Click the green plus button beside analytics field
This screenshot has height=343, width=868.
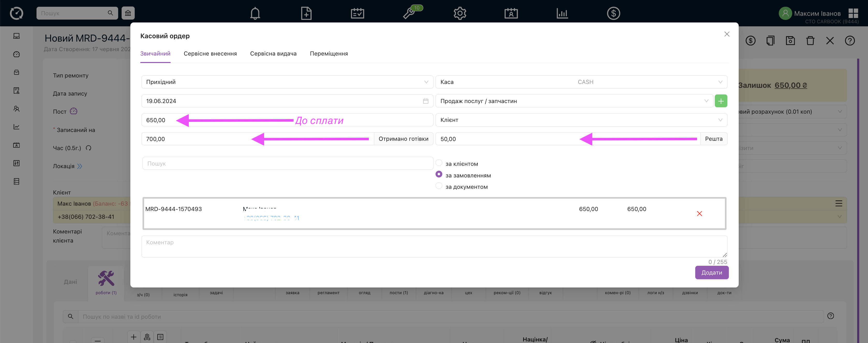pos(721,101)
